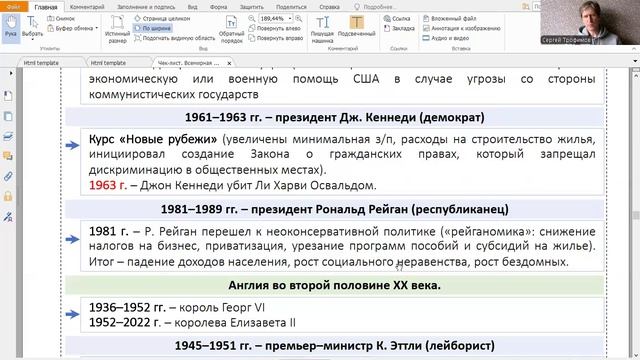
Task: Open the layers side panel
Action: point(8,136)
